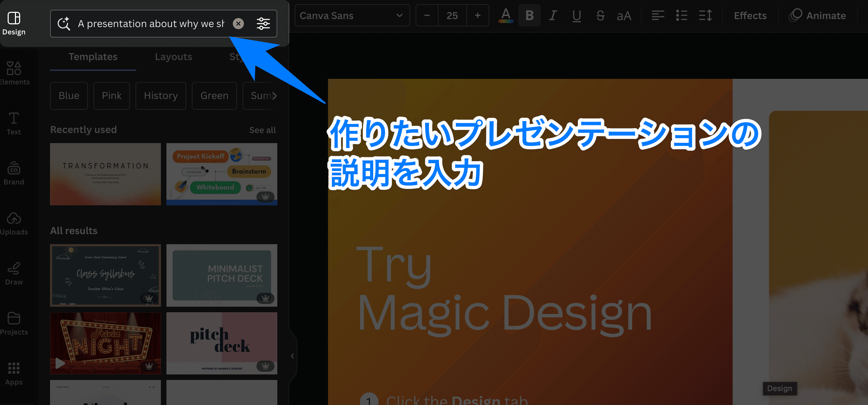Select the Draw tool
The width and height of the screenshot is (868, 405).
click(14, 273)
